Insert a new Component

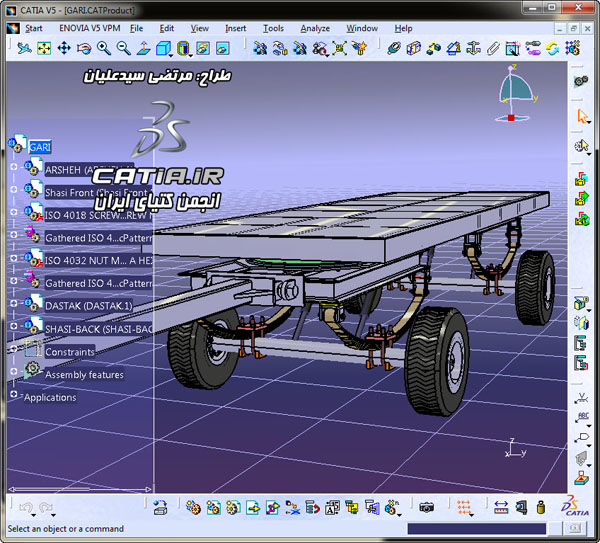pyautogui.click(x=193, y=508)
